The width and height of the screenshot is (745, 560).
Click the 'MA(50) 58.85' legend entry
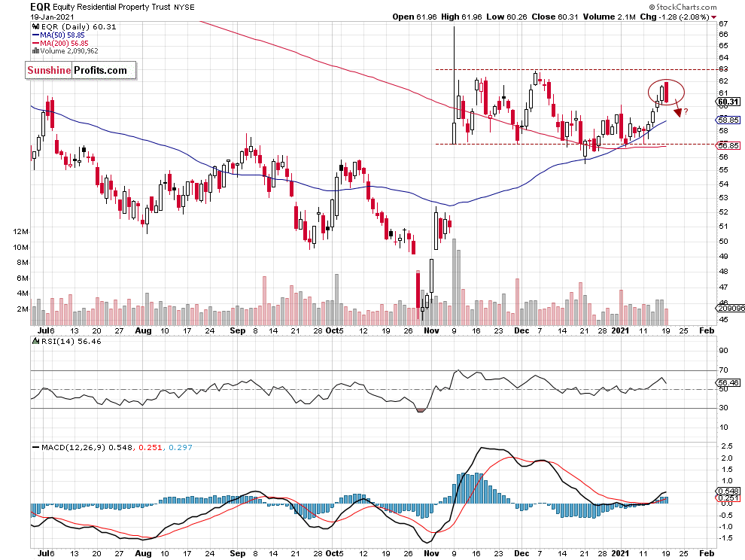tap(62, 35)
